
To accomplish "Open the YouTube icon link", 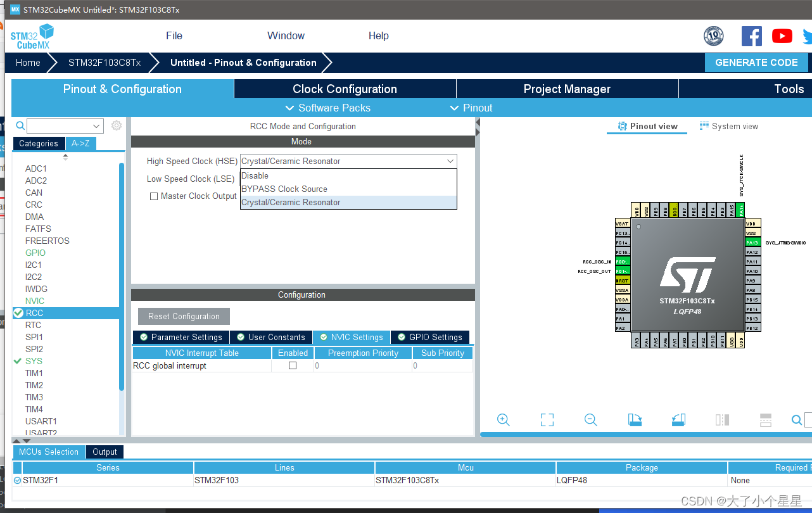I will click(x=782, y=36).
